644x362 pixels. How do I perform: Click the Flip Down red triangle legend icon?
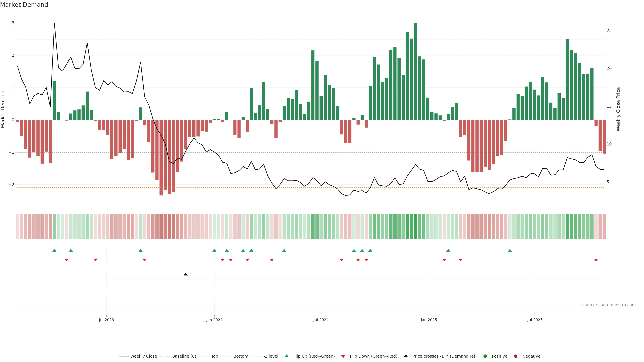pyautogui.click(x=343, y=356)
